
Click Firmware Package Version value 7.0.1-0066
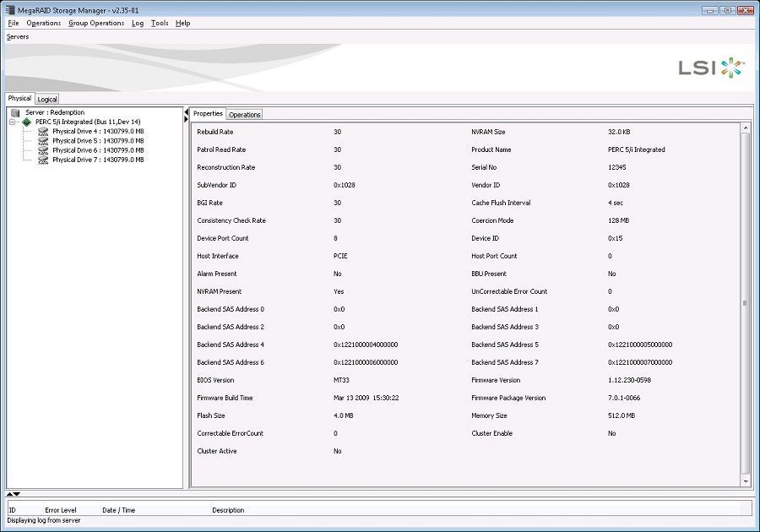(624, 398)
